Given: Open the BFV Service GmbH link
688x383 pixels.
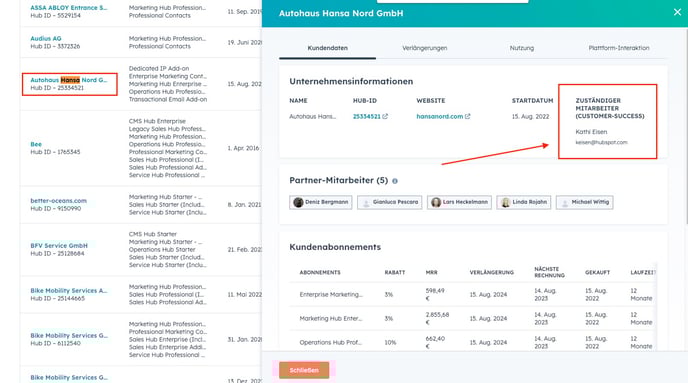Looking at the screenshot, I should [x=59, y=245].
